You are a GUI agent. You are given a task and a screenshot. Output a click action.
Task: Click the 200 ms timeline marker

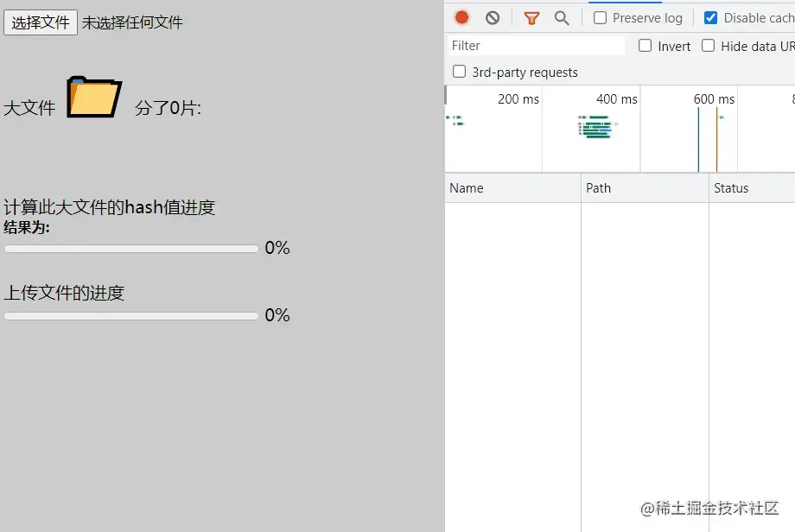(518, 98)
